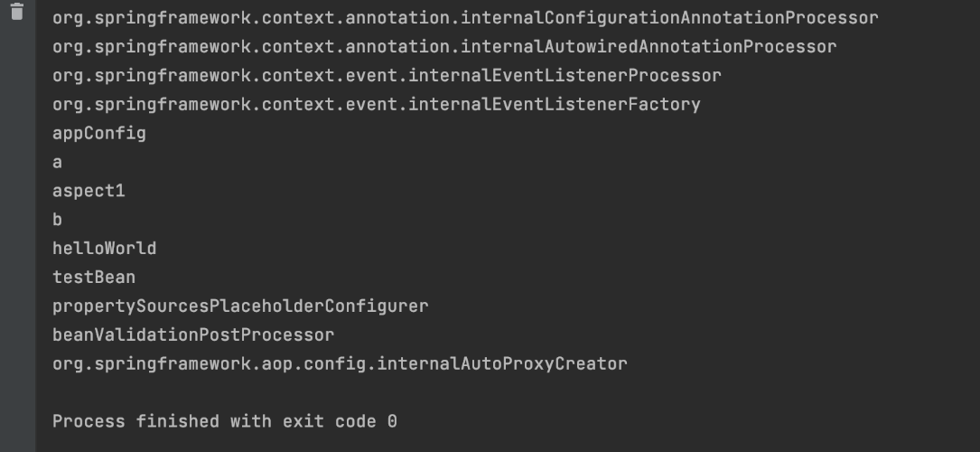Click the propertySourcesPlaceholderConfigurer line
The image size is (980, 452).
tap(240, 306)
